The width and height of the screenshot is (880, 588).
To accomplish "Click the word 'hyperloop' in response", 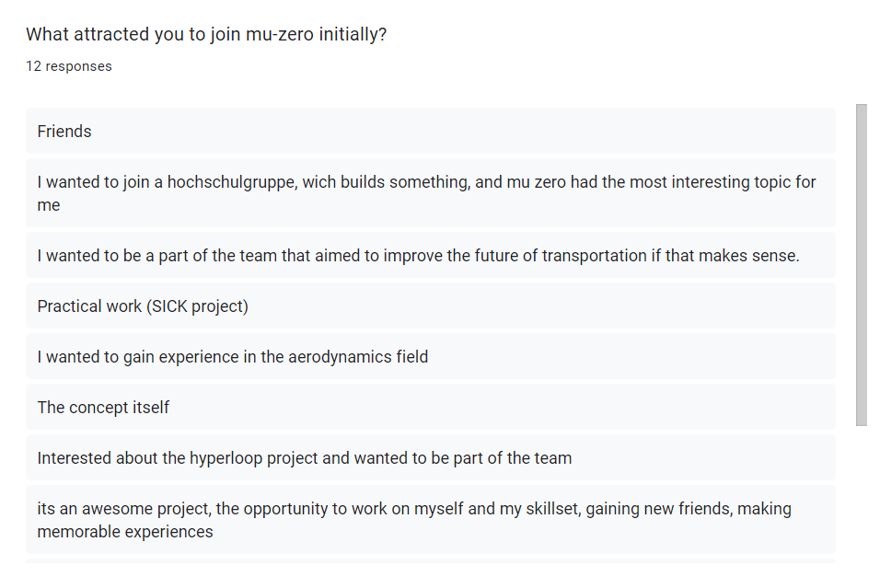I will click(x=226, y=458).
